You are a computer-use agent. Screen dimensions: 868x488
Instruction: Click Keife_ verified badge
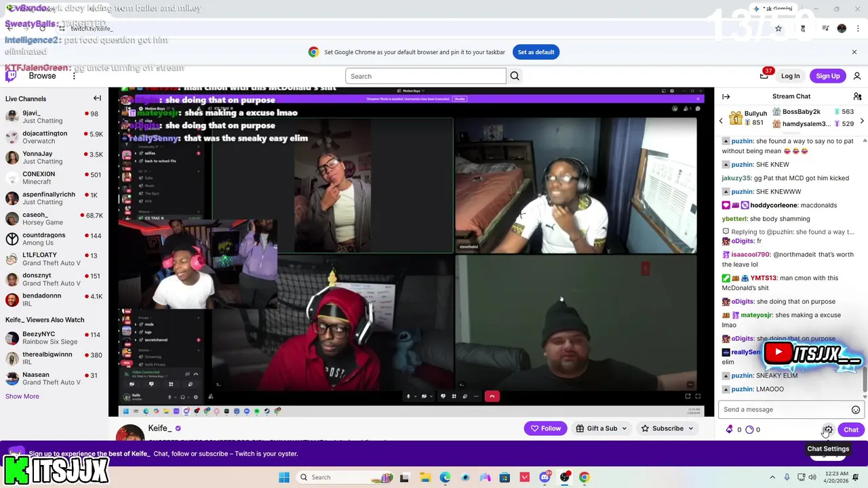tap(178, 428)
